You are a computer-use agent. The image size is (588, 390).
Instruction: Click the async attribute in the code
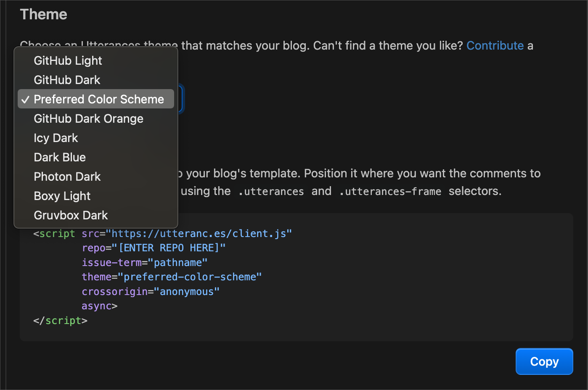(97, 306)
